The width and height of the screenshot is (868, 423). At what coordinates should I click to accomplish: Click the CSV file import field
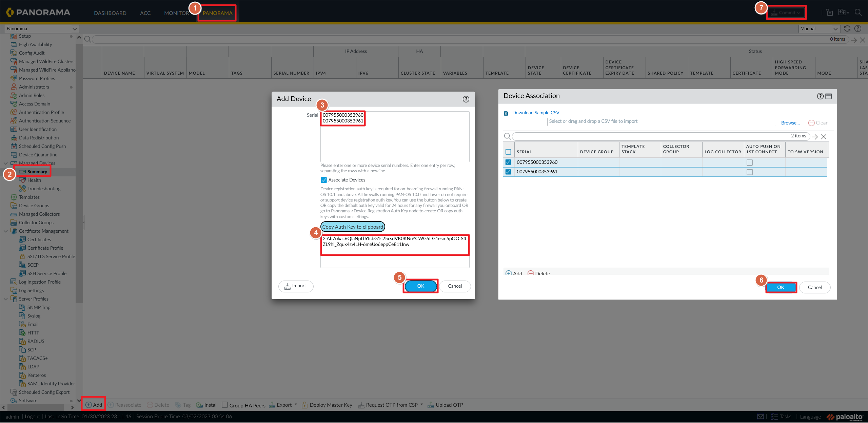tap(662, 121)
